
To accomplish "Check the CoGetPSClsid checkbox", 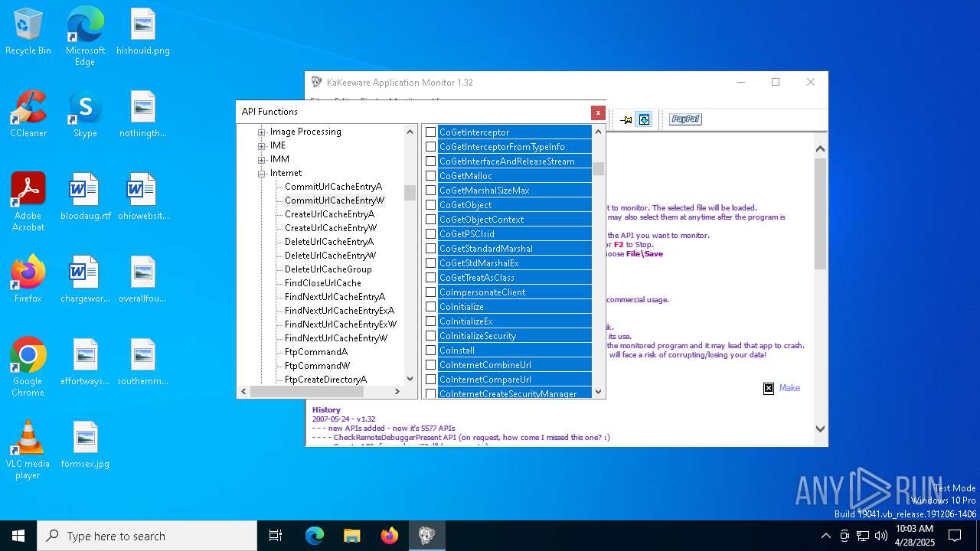I will pos(430,234).
